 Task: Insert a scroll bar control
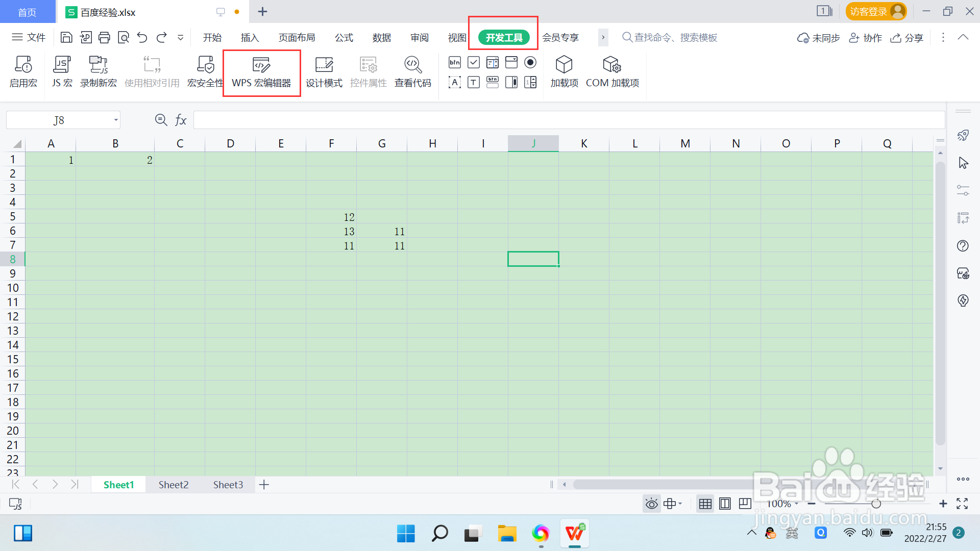(511, 82)
